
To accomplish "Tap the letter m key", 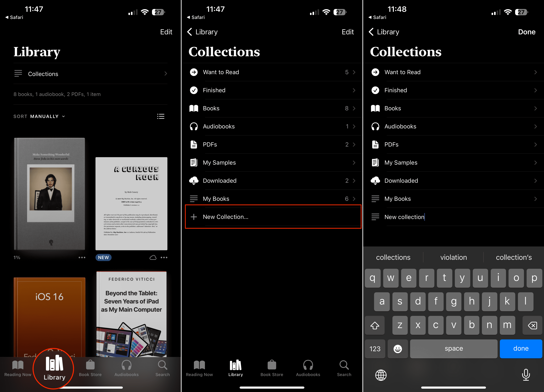I will coord(507,325).
